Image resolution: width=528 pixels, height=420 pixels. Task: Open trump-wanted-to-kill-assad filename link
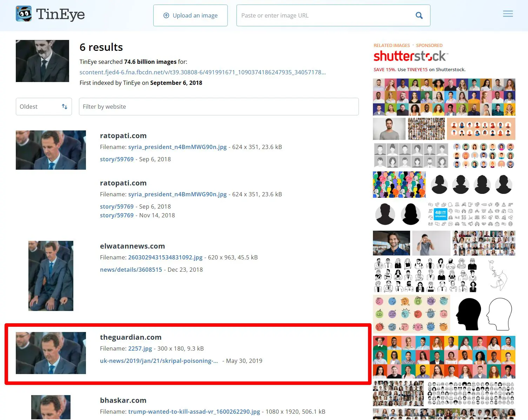click(x=194, y=412)
